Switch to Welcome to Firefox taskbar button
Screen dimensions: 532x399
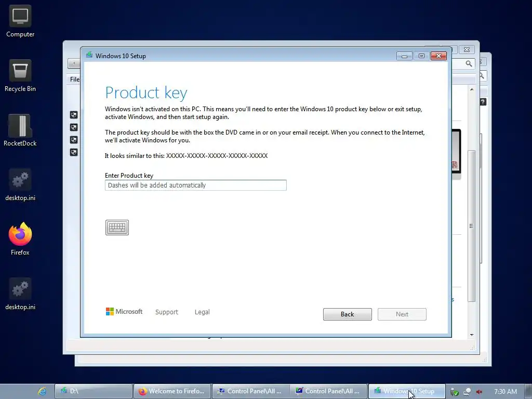click(x=172, y=391)
